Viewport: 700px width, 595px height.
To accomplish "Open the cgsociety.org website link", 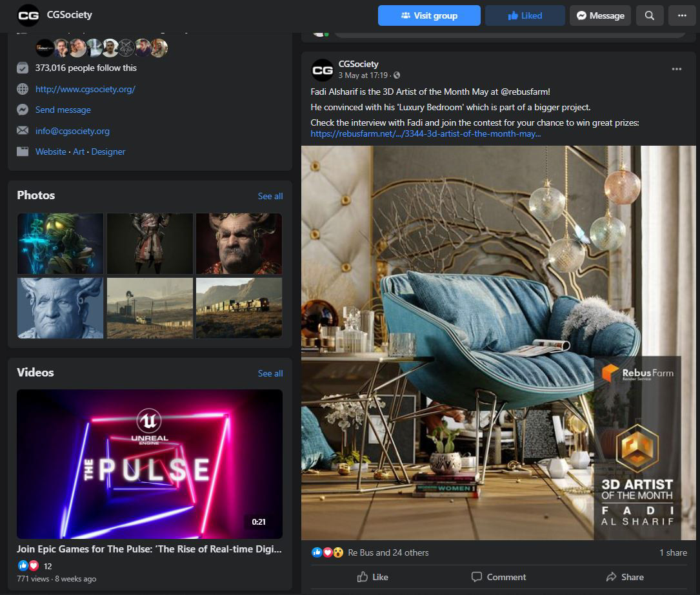I will point(85,89).
